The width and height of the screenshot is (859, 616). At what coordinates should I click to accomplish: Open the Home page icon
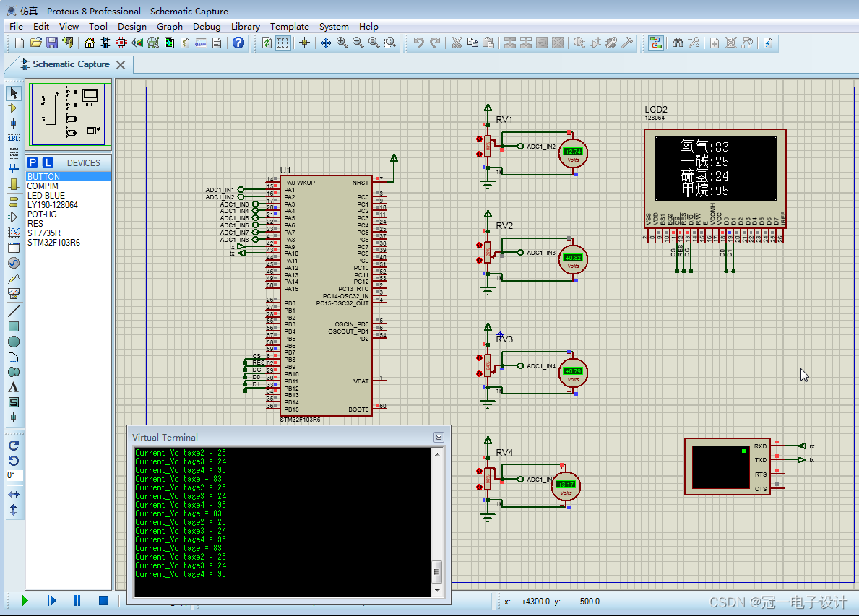[x=90, y=43]
